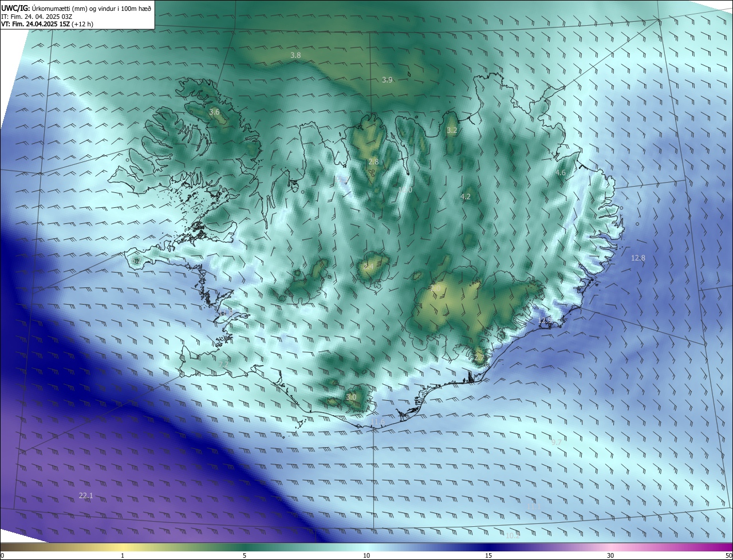Click the 'VT: Fim. 24.04.2025 15Z (+12 h)' line

(47, 24)
